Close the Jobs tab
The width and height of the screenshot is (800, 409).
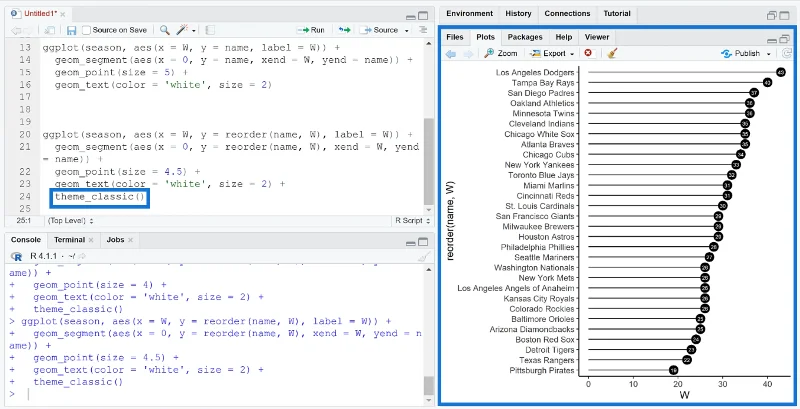130,240
